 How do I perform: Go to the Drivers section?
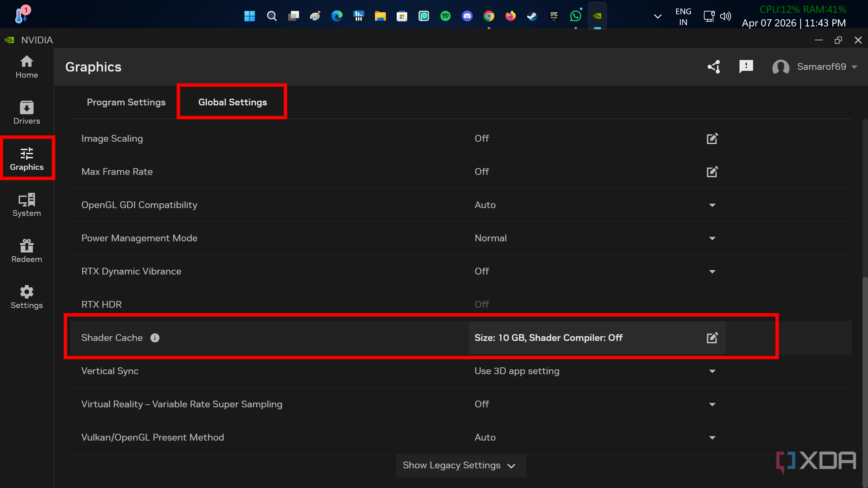coord(26,113)
